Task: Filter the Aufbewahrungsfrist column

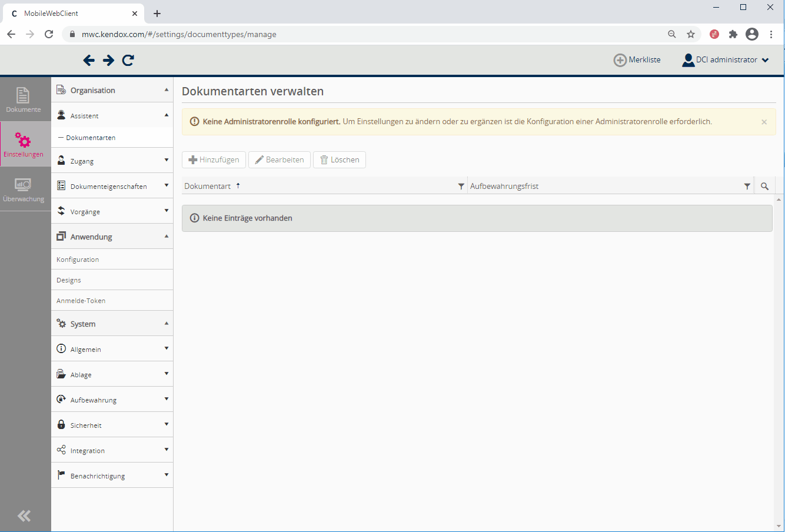Action: 747,186
